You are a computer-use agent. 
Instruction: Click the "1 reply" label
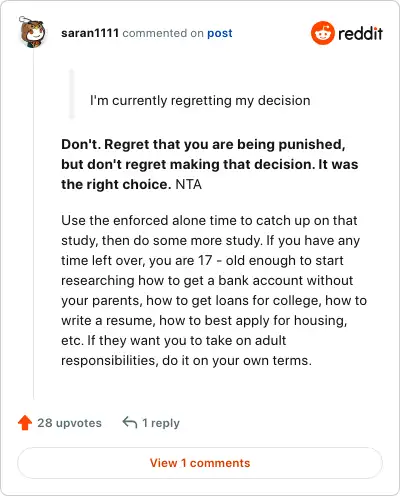pos(161,423)
